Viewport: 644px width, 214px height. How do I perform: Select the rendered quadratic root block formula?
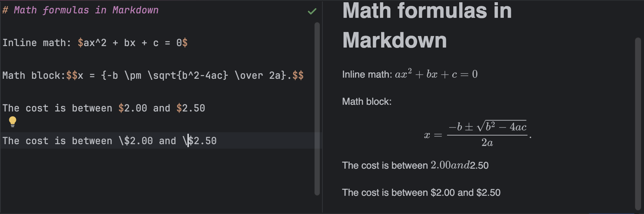pos(477,132)
